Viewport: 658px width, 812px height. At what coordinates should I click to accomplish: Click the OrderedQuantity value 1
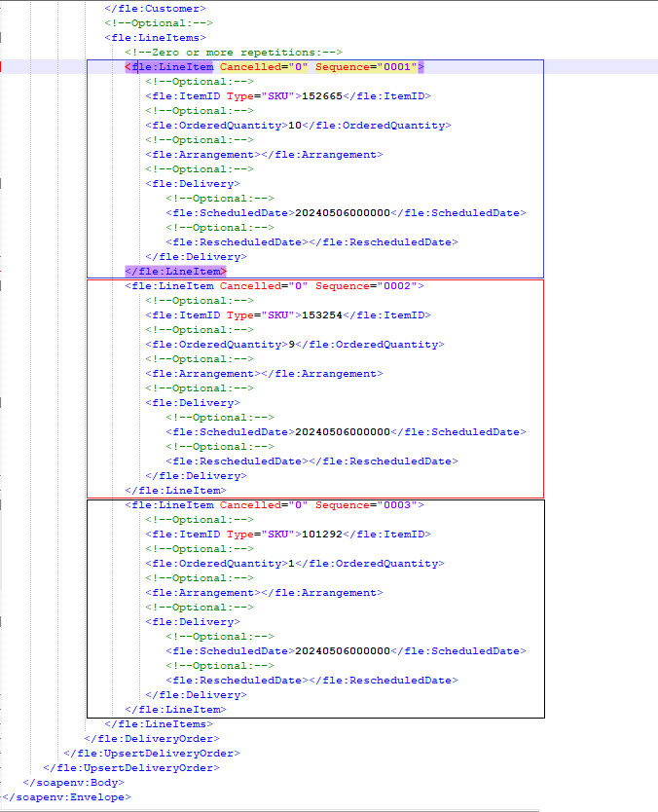click(x=291, y=564)
